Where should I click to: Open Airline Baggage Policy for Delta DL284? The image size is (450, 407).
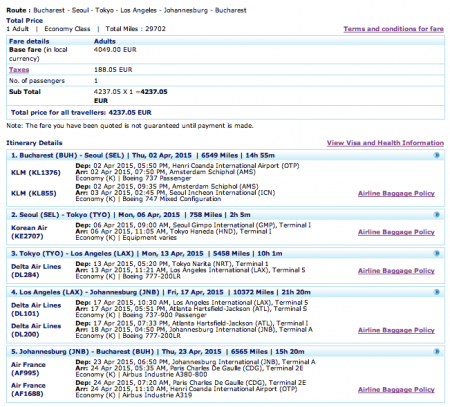[x=396, y=271]
